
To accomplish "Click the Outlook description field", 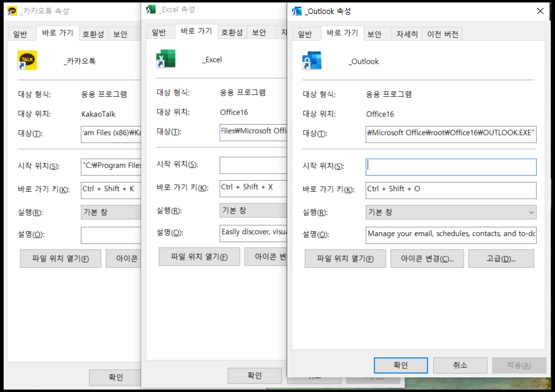I will coord(451,235).
